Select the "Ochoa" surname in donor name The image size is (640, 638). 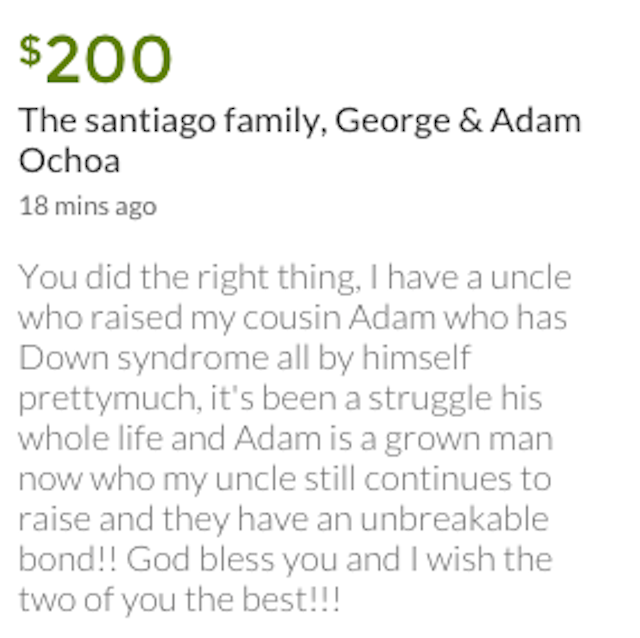(x=69, y=161)
